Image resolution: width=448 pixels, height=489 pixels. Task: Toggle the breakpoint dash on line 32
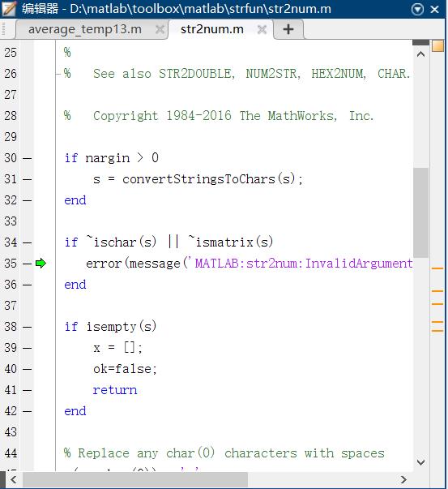[27, 200]
